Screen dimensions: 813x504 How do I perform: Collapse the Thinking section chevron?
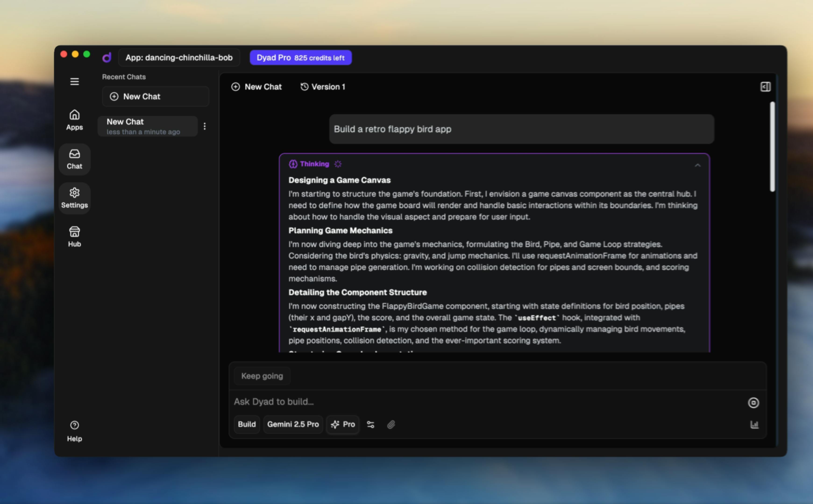[x=698, y=165]
